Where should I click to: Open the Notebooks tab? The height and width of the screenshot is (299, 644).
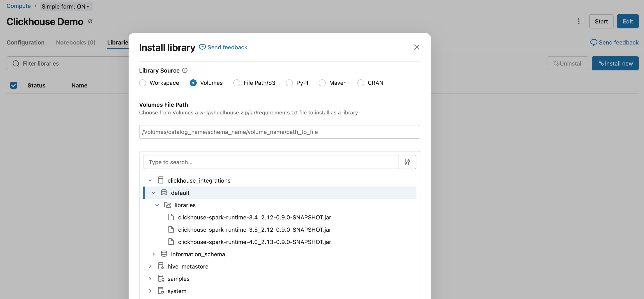(76, 42)
